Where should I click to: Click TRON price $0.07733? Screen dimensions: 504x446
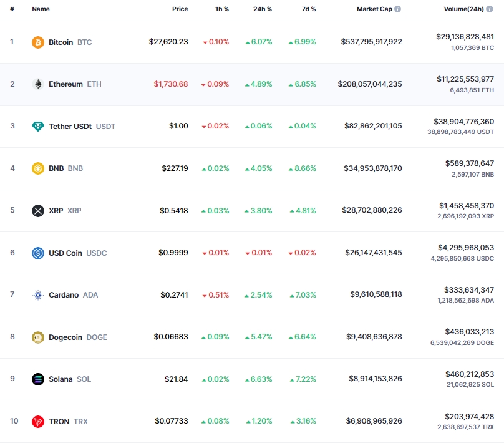coord(172,421)
